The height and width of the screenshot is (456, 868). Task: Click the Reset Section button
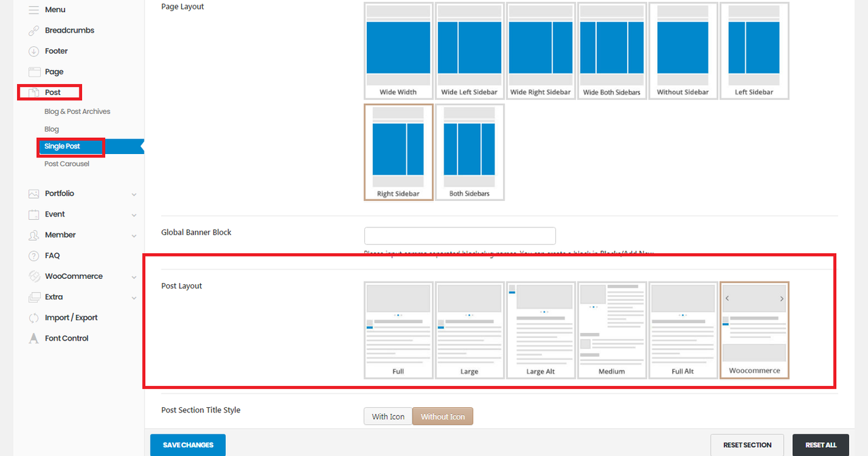click(747, 445)
